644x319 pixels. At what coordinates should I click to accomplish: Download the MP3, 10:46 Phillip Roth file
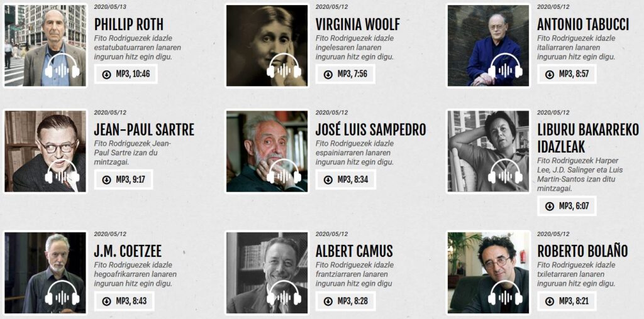(x=126, y=74)
